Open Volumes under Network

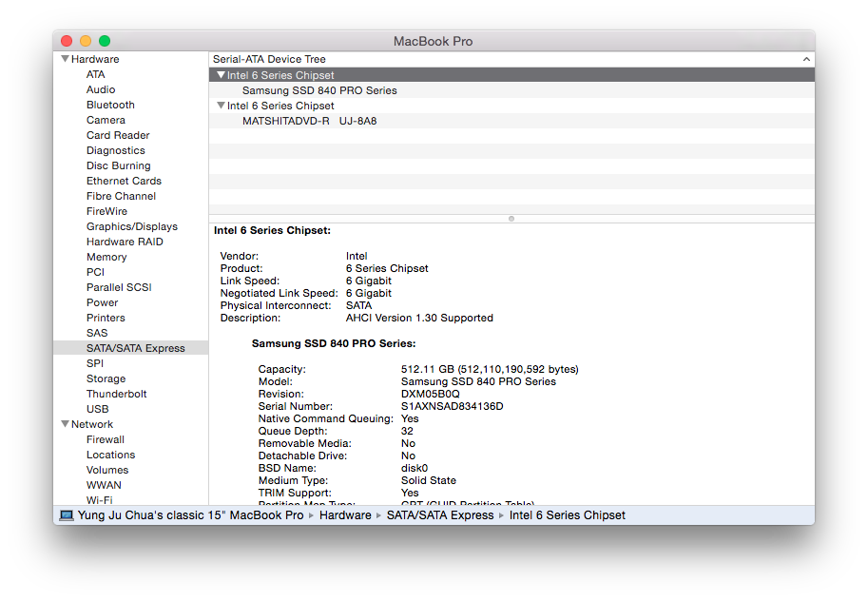click(x=107, y=471)
